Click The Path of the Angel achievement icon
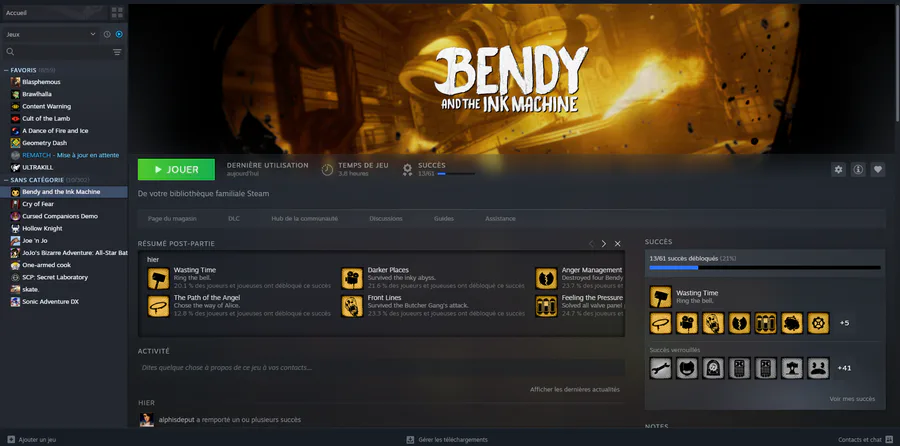The image size is (900, 446). [x=158, y=306]
